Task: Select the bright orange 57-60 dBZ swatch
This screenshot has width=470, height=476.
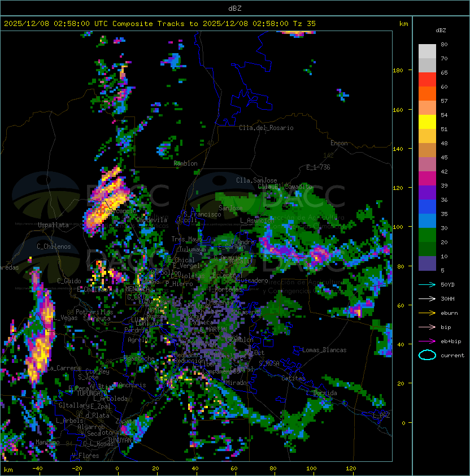Action: [427, 93]
